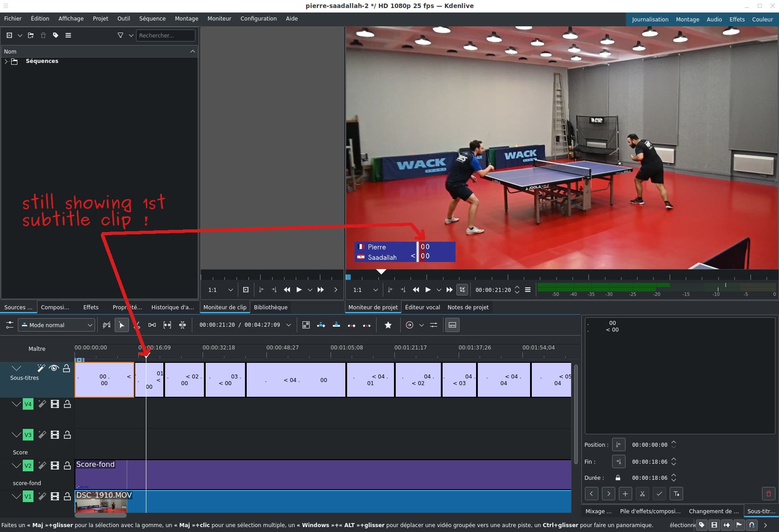This screenshot has width=779, height=532.
Task: Click clip monitor set zone icon
Action: coord(246,290)
